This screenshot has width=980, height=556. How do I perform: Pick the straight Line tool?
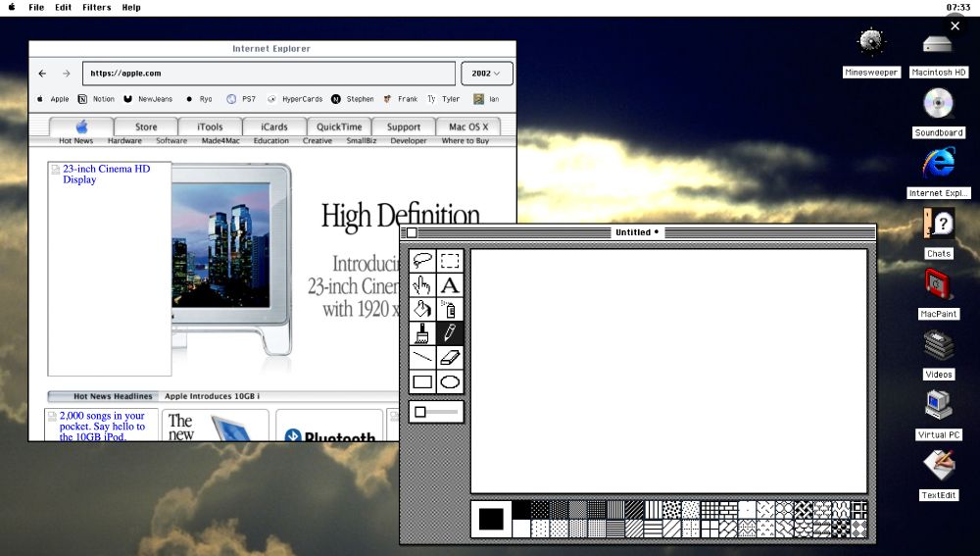(423, 358)
